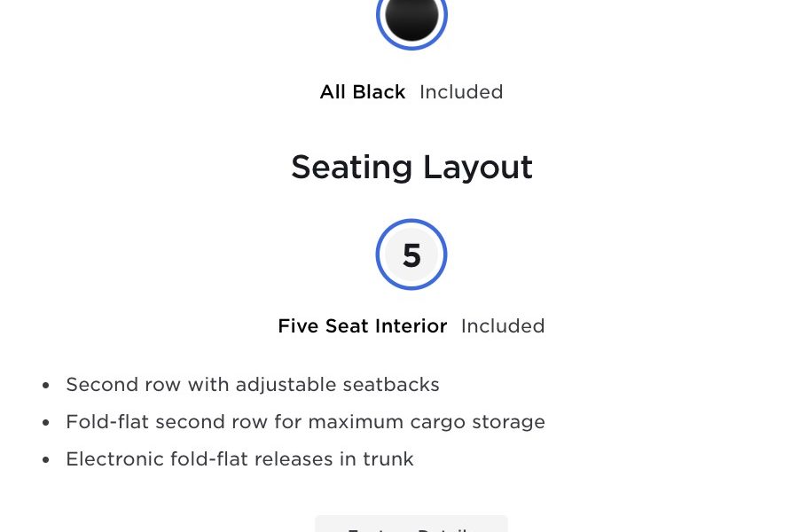Click bullet dot before Second row line
Viewport: 807px width, 532px height.
coord(46,385)
